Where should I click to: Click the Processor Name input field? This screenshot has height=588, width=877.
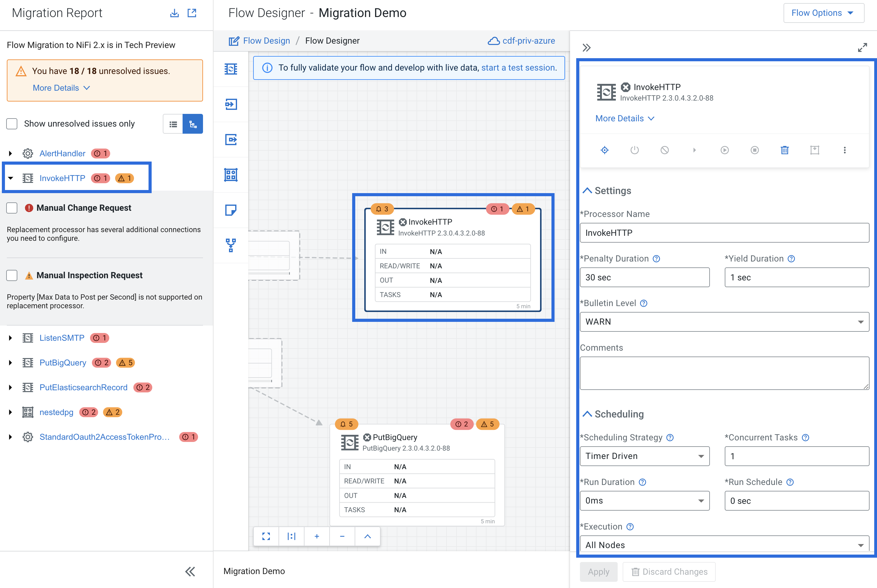coord(724,233)
